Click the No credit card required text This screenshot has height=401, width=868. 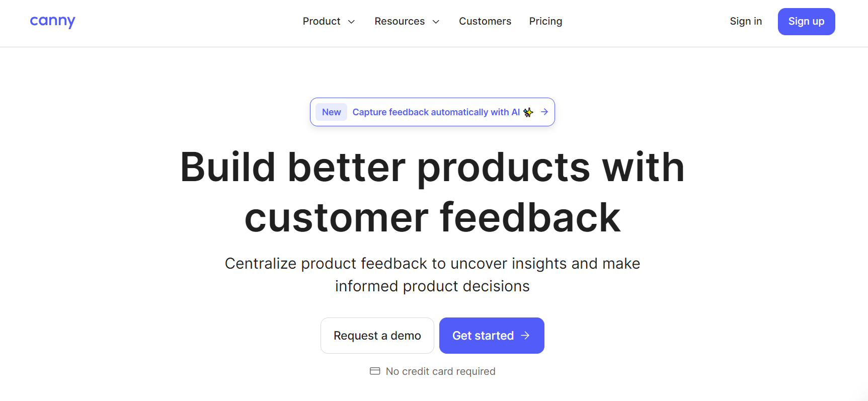(x=440, y=371)
